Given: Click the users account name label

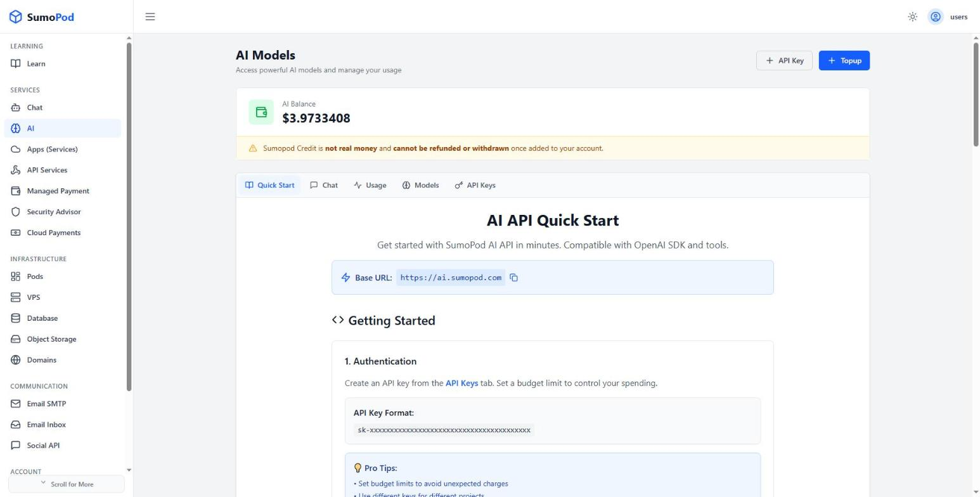Looking at the screenshot, I should click(958, 17).
